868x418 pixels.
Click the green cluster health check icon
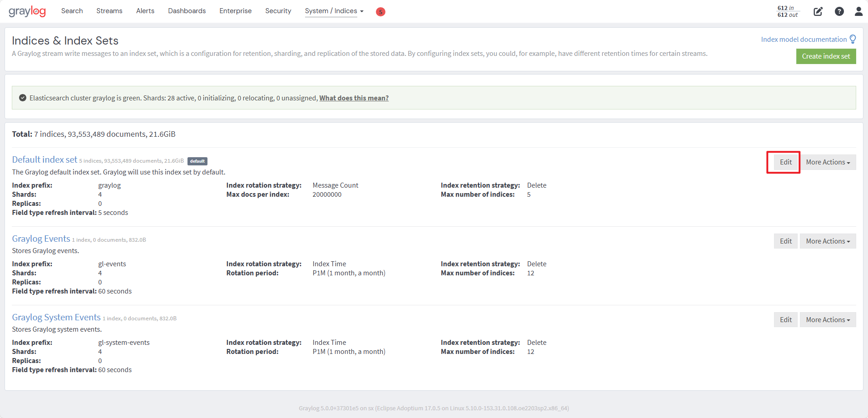(x=23, y=98)
